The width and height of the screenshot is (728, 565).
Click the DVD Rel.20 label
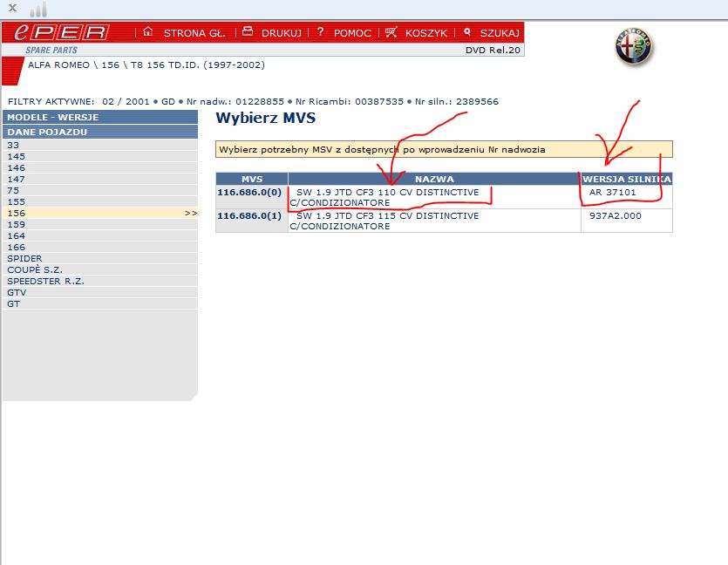tap(493, 51)
